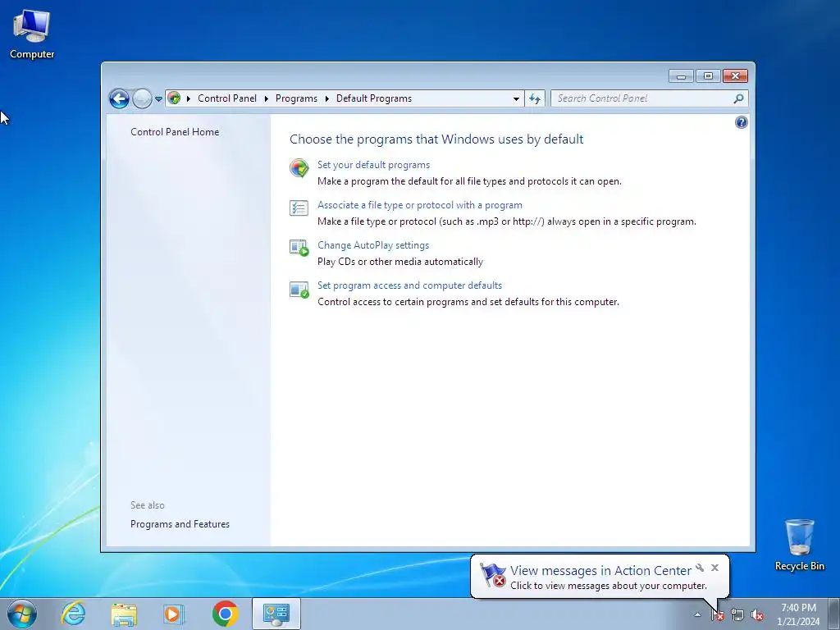Viewport: 840px width, 630px height.
Task: Click the program access defaults icon
Action: point(299,290)
